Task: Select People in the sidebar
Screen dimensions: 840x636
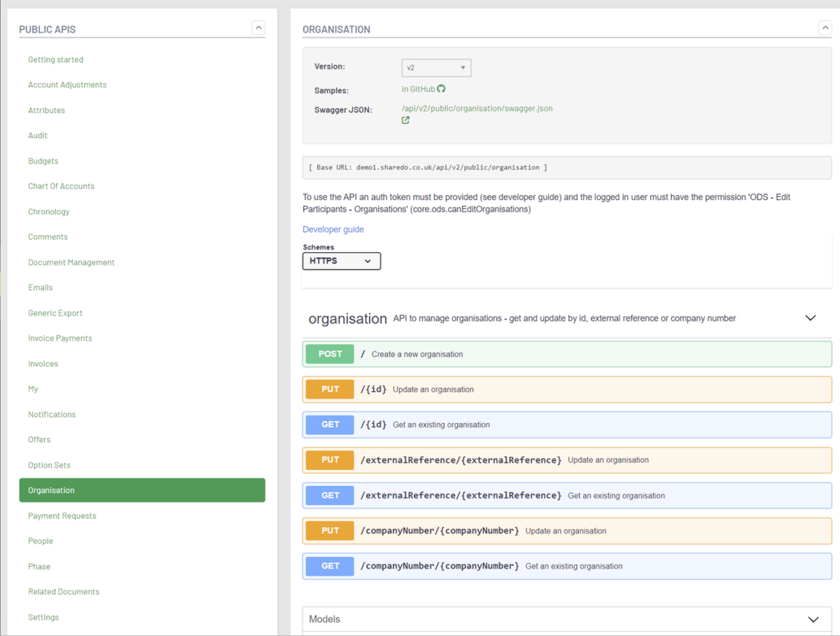Action: (x=40, y=541)
